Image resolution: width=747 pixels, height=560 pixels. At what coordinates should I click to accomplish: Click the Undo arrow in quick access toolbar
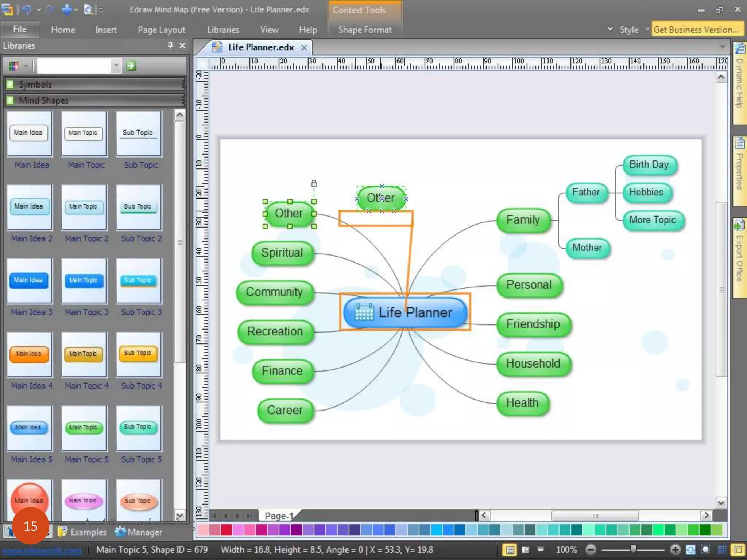(x=26, y=9)
